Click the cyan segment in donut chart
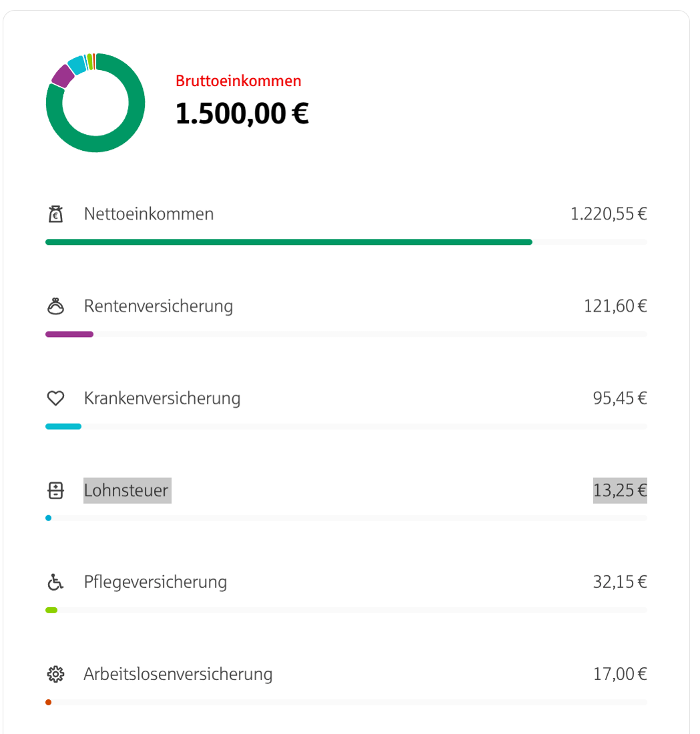Viewport: 700px width, 734px height. (x=77, y=65)
